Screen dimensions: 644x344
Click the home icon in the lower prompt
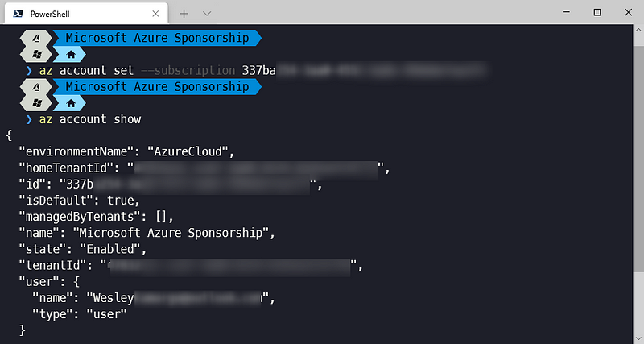point(70,103)
